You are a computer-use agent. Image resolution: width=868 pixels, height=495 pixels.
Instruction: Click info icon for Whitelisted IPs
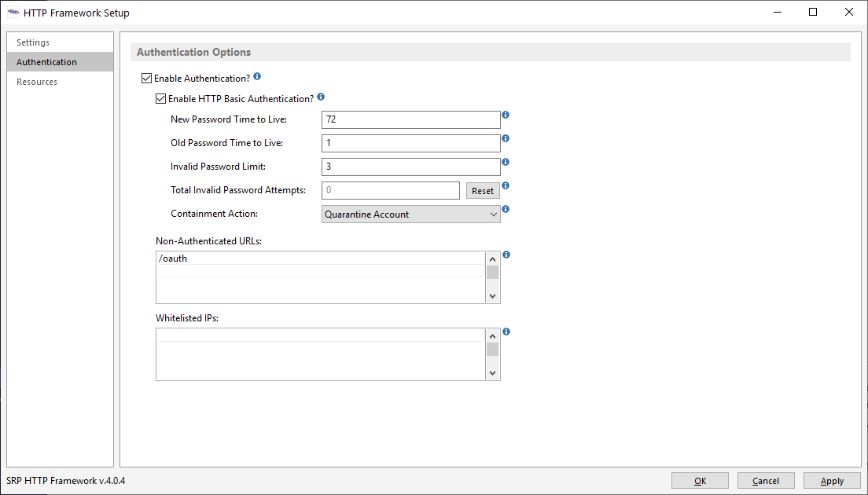[x=506, y=332]
